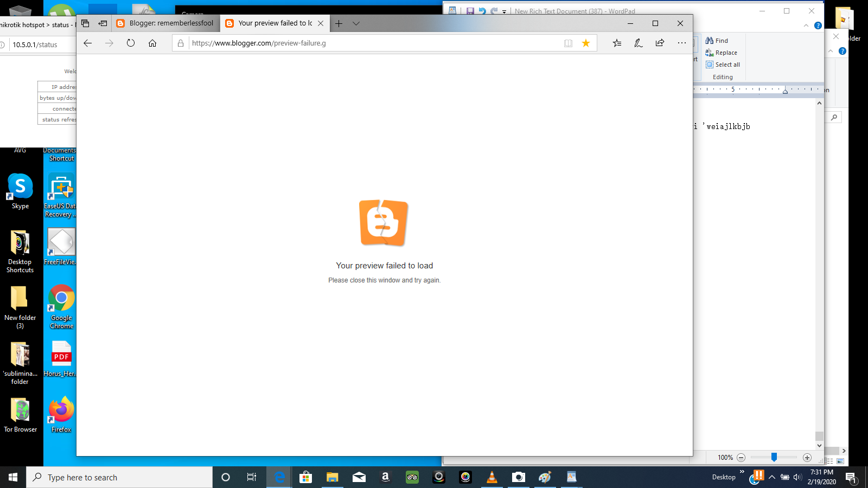The width and height of the screenshot is (868, 488).
Task: Toggle reading view in Edge address bar
Action: coord(568,43)
